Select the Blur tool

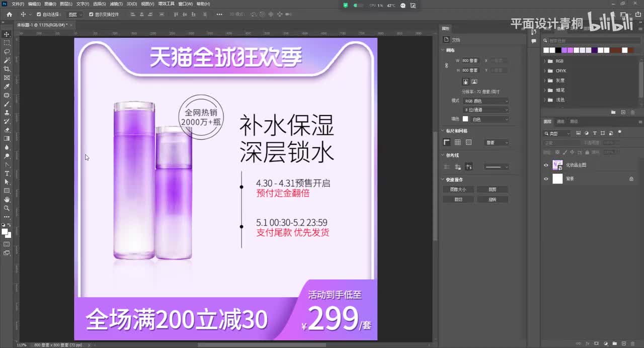7,147
